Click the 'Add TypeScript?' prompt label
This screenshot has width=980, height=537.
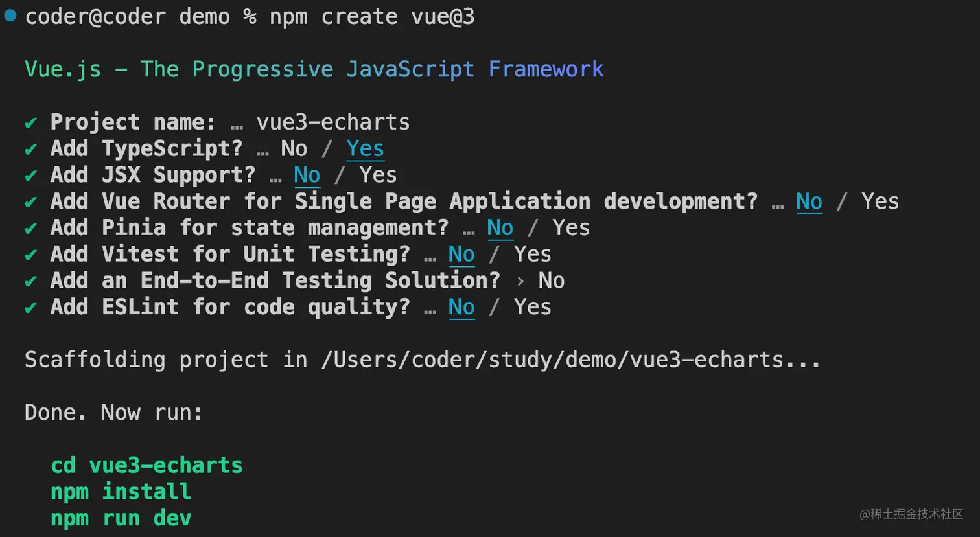(x=146, y=149)
